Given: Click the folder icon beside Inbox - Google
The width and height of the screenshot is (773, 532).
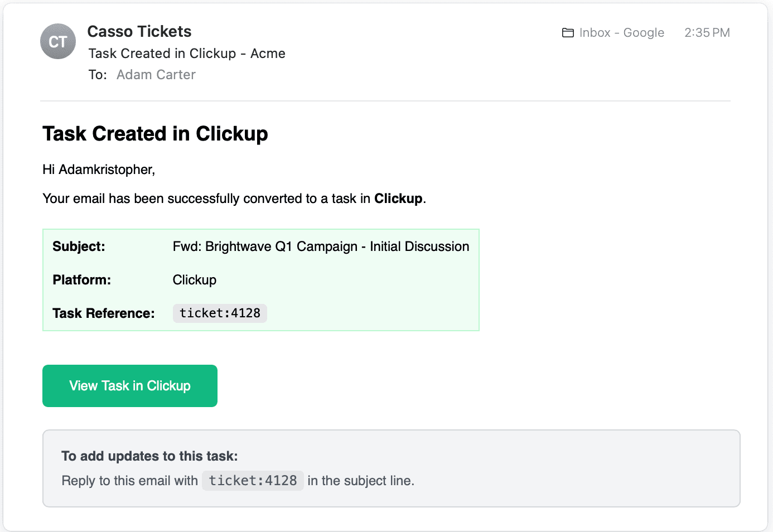Looking at the screenshot, I should click(x=568, y=32).
